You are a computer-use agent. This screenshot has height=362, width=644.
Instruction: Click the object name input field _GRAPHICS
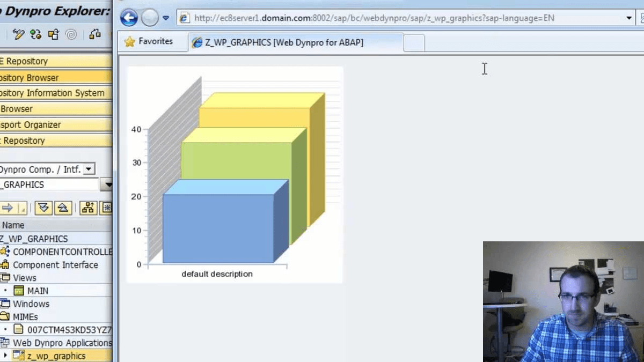pos(49,184)
